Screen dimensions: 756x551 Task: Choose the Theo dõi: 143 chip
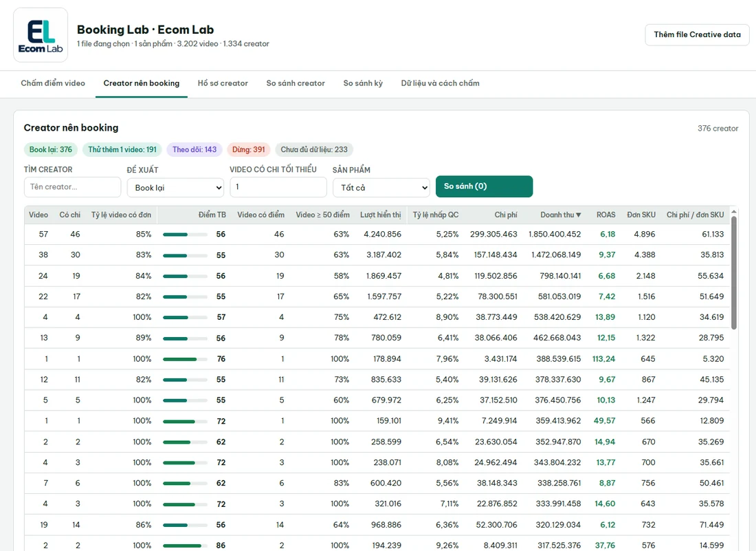click(194, 149)
